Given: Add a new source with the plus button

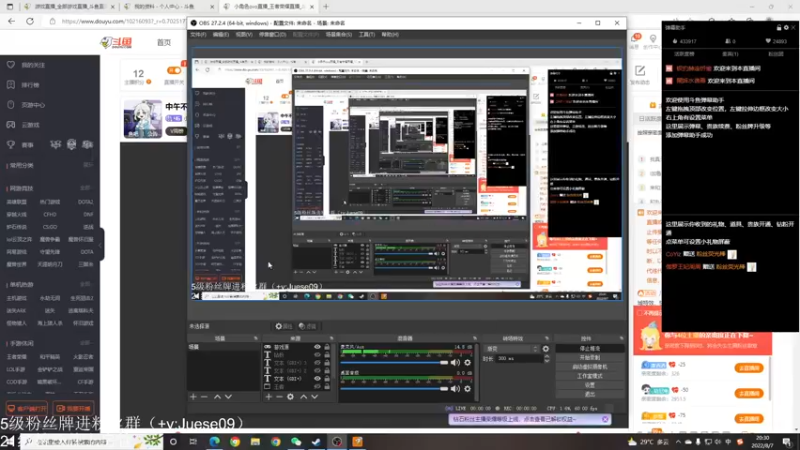Looking at the screenshot, I should 268,396.
